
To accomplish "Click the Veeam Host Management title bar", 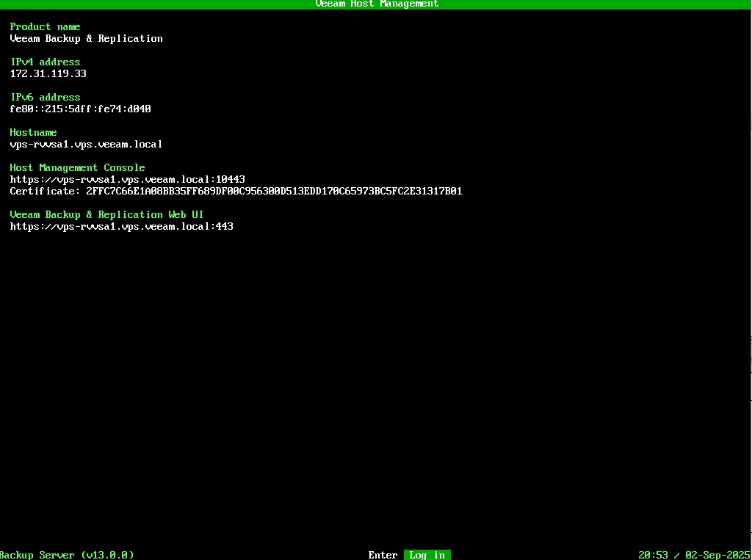I will tap(376, 4).
